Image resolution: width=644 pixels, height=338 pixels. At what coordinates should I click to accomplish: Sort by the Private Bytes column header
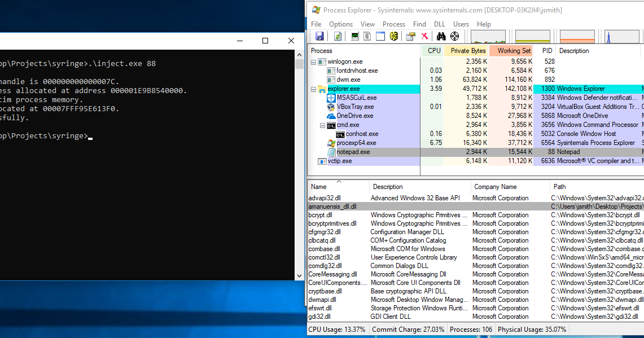467,51
